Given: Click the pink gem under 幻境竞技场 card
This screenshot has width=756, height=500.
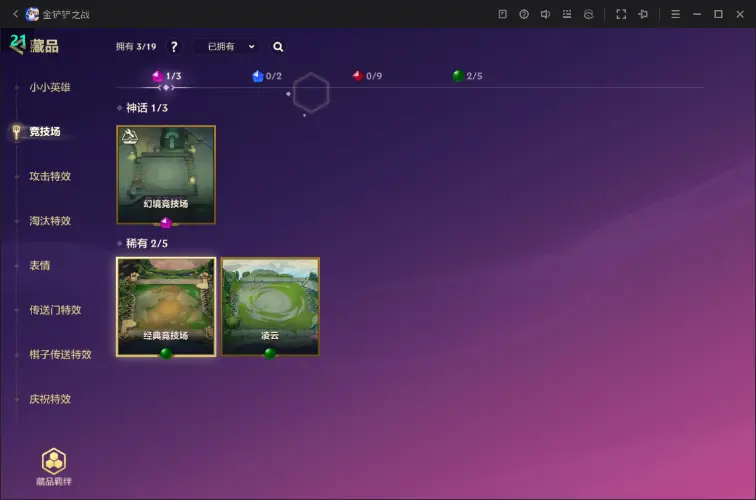Looking at the screenshot, I should (x=166, y=223).
